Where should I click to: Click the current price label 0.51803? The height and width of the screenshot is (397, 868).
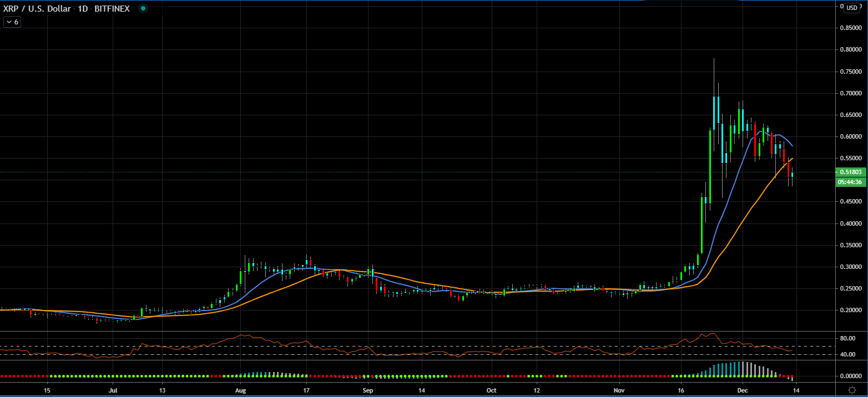(x=850, y=172)
